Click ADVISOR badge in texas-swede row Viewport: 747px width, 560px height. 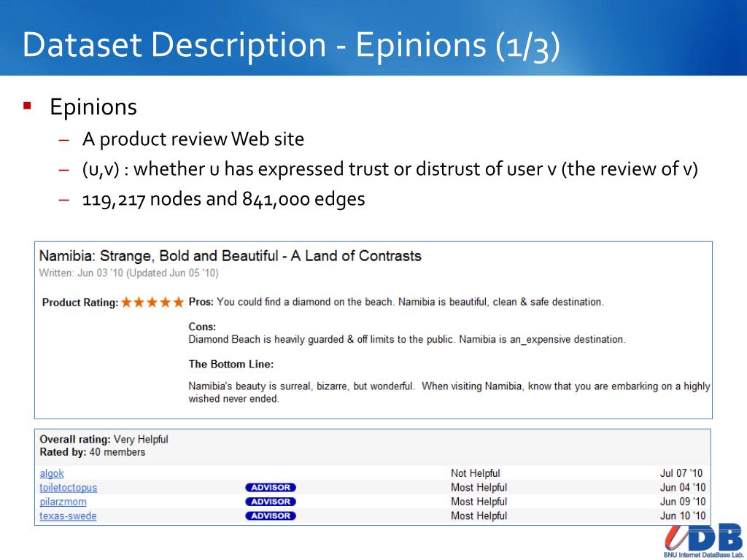coord(271,516)
